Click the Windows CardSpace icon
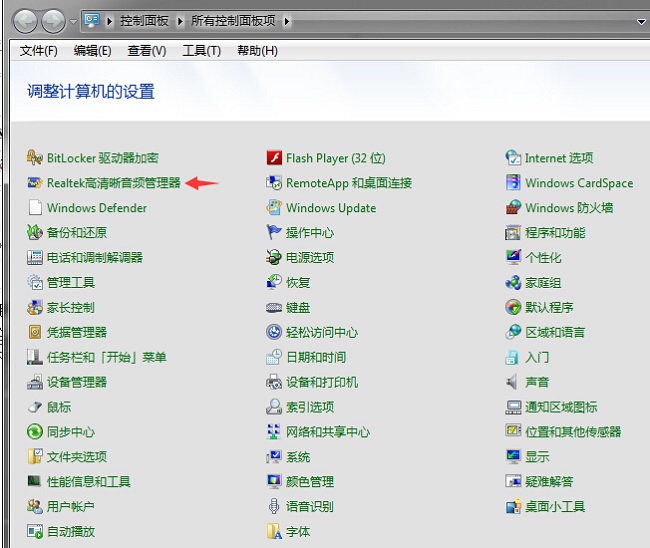This screenshot has height=548, width=650. (513, 183)
